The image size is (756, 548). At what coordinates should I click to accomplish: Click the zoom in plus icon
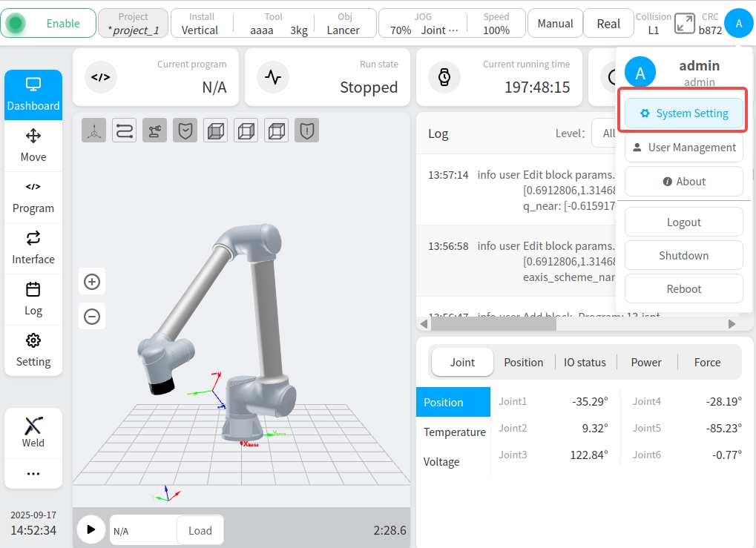(92, 282)
